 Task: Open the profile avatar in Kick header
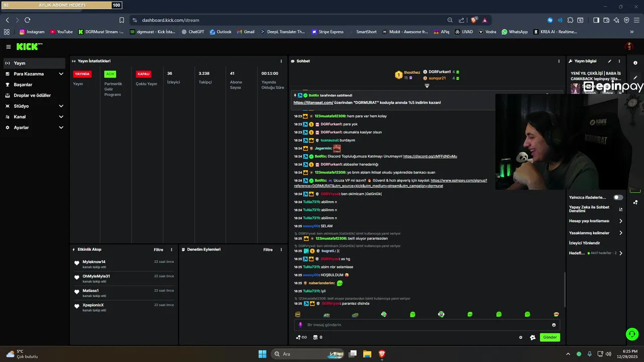629,47
